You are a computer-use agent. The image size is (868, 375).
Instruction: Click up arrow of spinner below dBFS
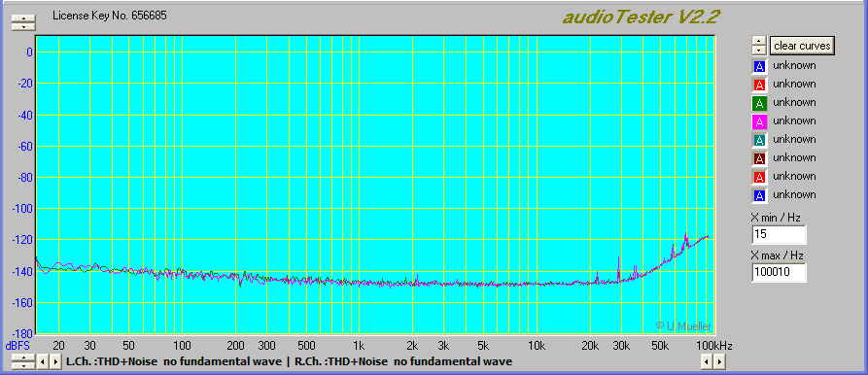coord(23,358)
